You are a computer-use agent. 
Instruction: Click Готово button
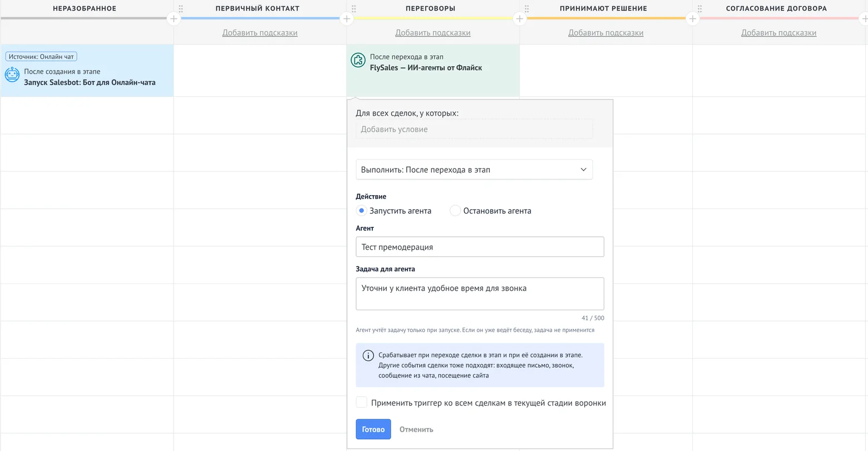[373, 429]
